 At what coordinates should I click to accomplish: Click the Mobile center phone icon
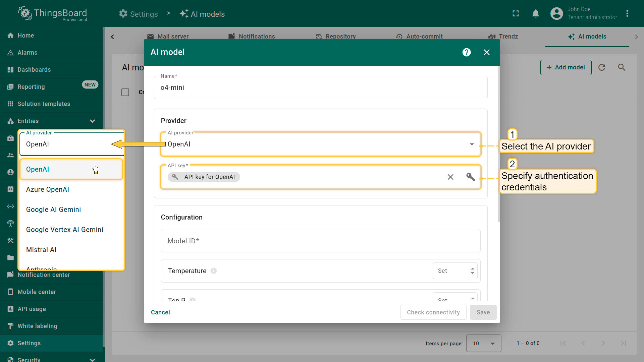(x=10, y=292)
